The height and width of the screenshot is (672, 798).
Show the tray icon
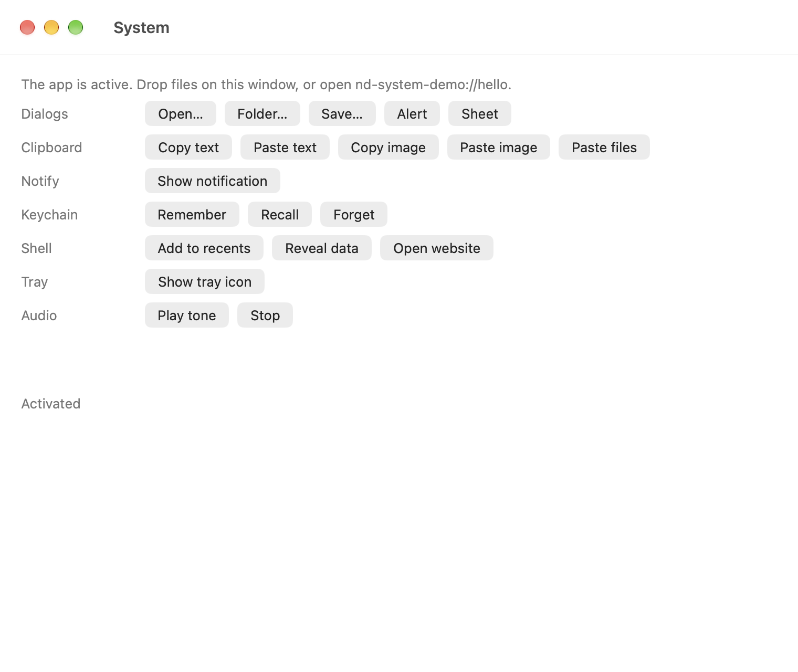click(x=205, y=281)
